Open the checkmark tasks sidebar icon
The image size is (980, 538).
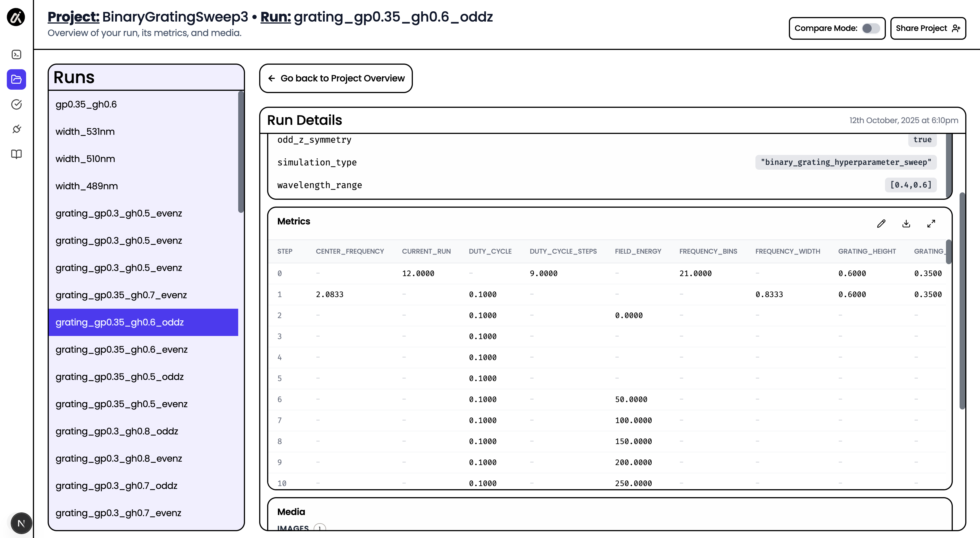coord(16,104)
